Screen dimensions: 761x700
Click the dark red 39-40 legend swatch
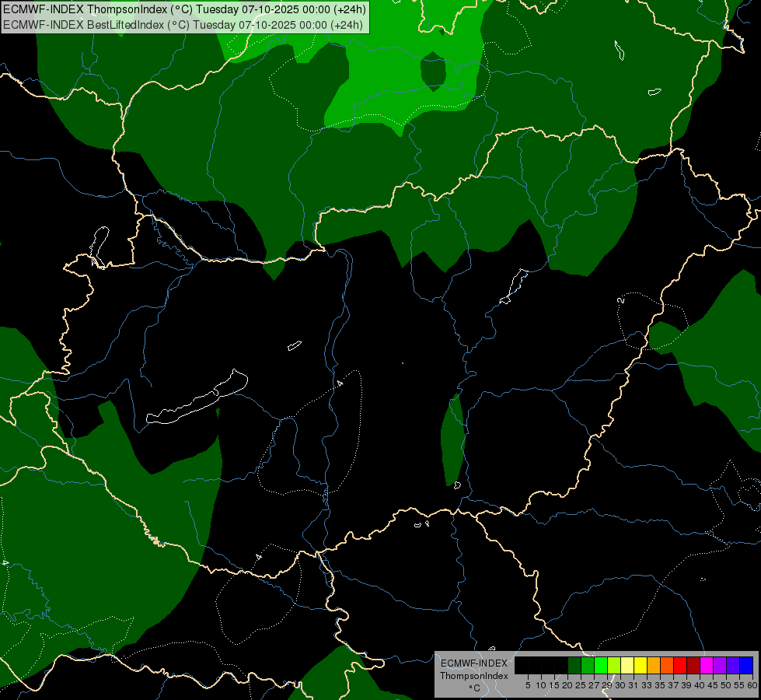693,665
